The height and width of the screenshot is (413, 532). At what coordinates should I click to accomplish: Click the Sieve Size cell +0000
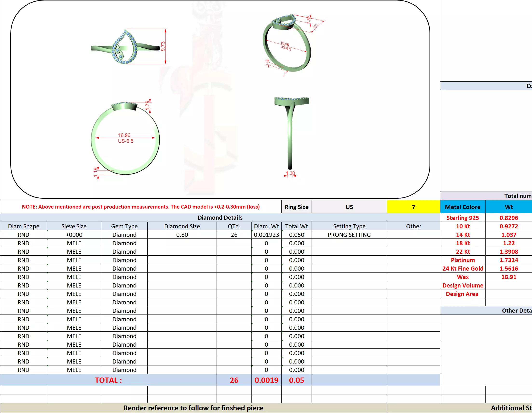click(74, 235)
